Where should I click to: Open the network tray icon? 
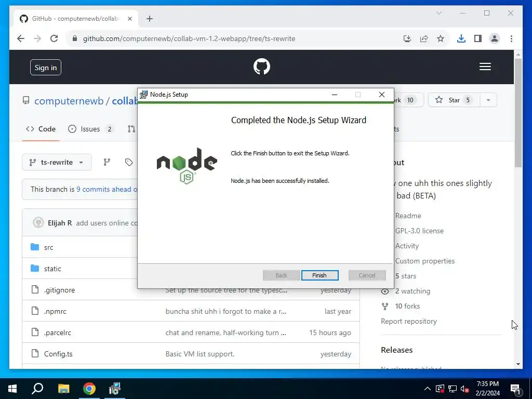pyautogui.click(x=453, y=389)
